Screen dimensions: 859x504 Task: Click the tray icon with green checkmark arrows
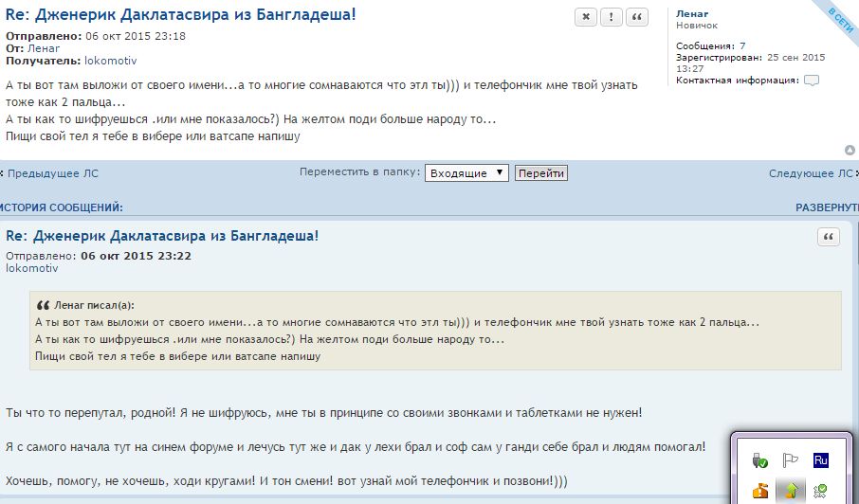pos(821,490)
